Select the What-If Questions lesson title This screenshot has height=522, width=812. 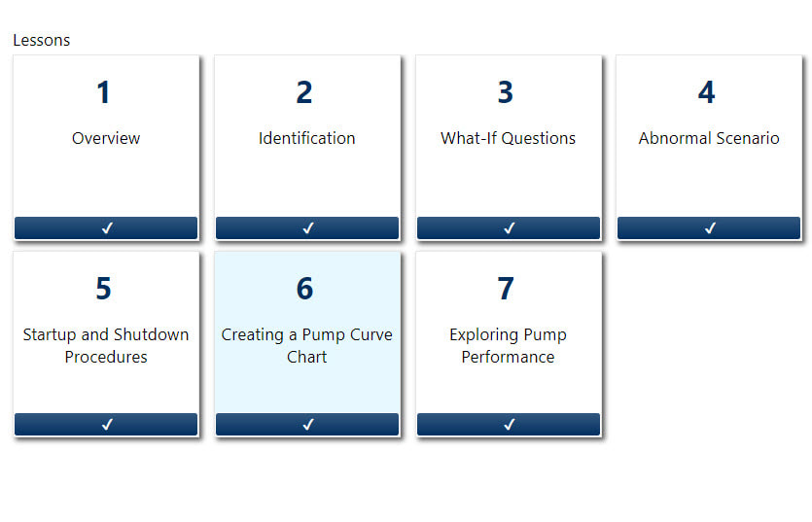click(x=508, y=138)
